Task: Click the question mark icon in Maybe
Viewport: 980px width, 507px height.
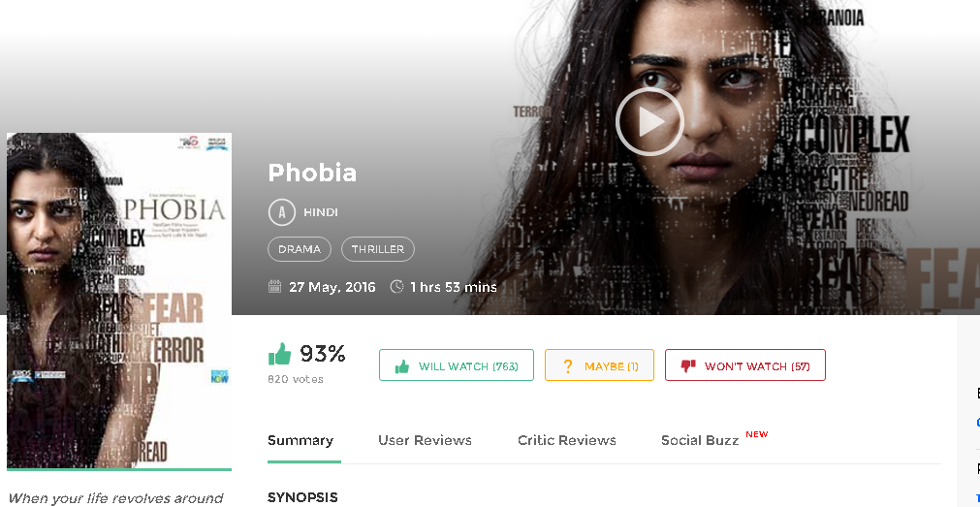Action: click(x=567, y=366)
